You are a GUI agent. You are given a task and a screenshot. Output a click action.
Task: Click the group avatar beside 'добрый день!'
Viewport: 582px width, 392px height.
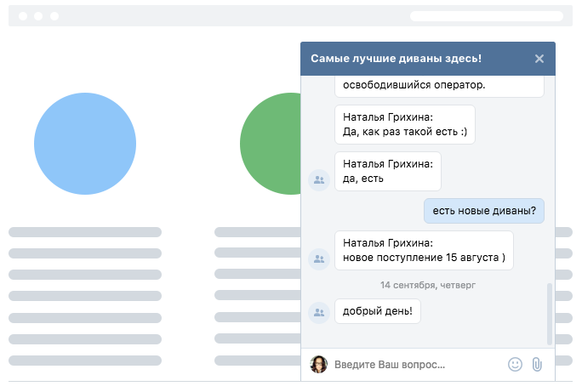(x=319, y=313)
